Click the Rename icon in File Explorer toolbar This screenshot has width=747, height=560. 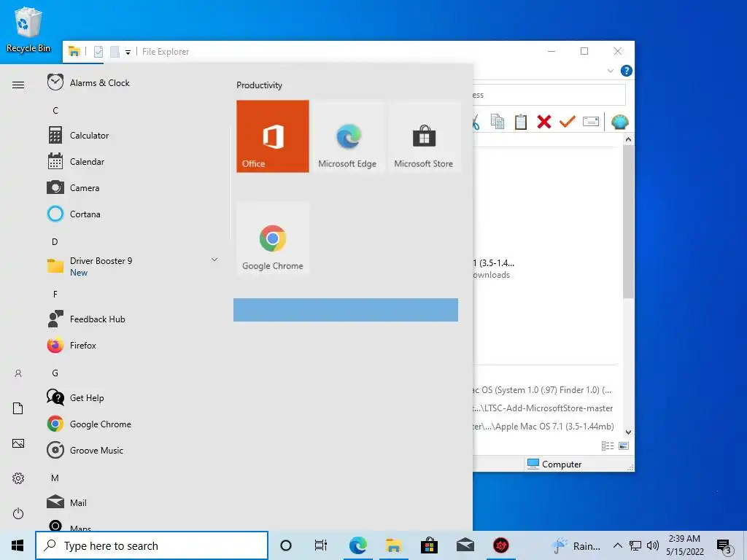pyautogui.click(x=591, y=122)
